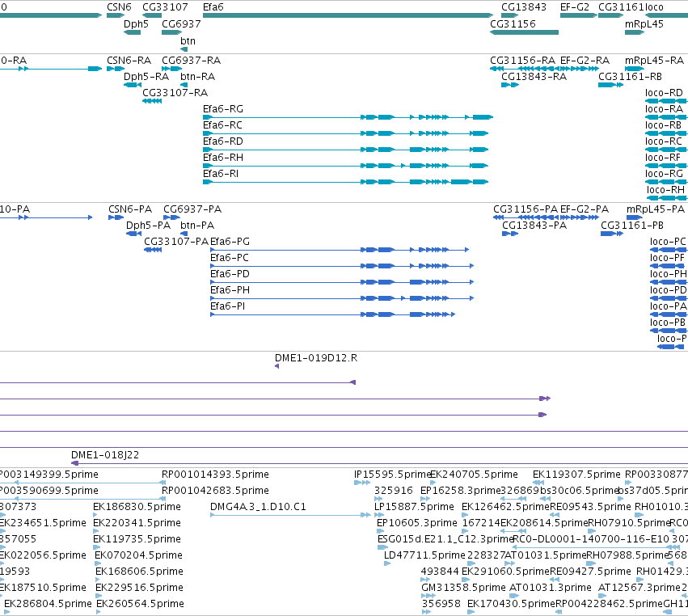Select the CG31161-RB transcript label
The image size is (688, 616).
point(630,76)
